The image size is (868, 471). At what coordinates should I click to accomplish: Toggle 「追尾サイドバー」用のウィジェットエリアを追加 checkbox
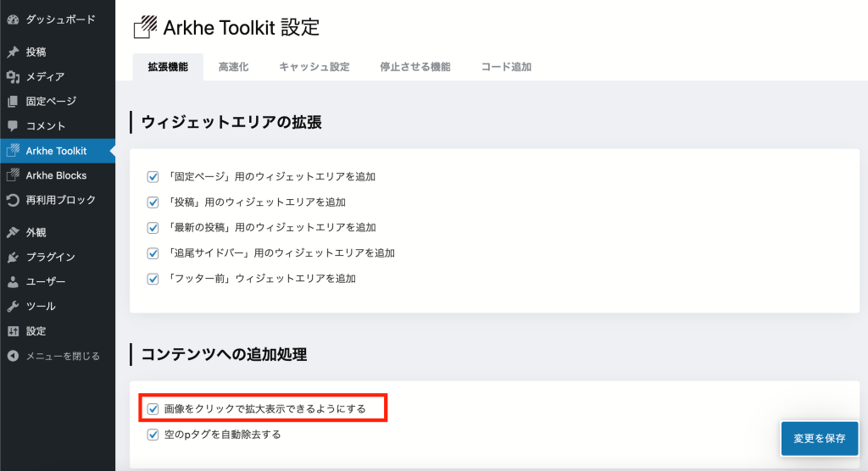[153, 253]
